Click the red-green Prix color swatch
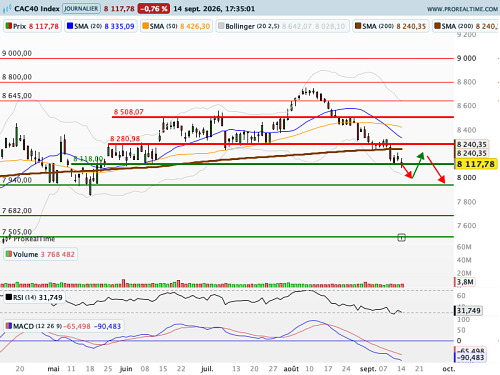The width and height of the screenshot is (500, 375). pos(9,26)
